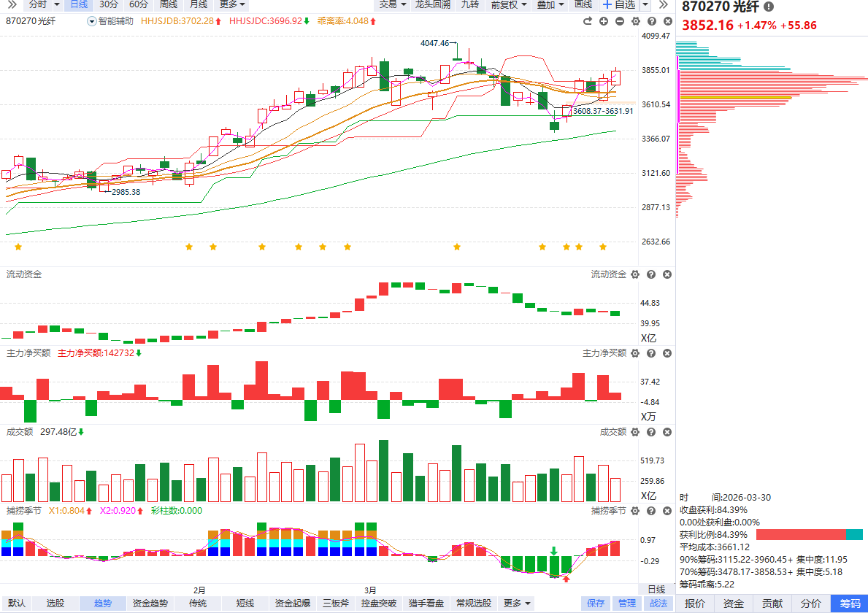Screen dimensions: 868x613
Task: Expand the 前复权 adjustment dropdown
Action: click(x=509, y=4)
